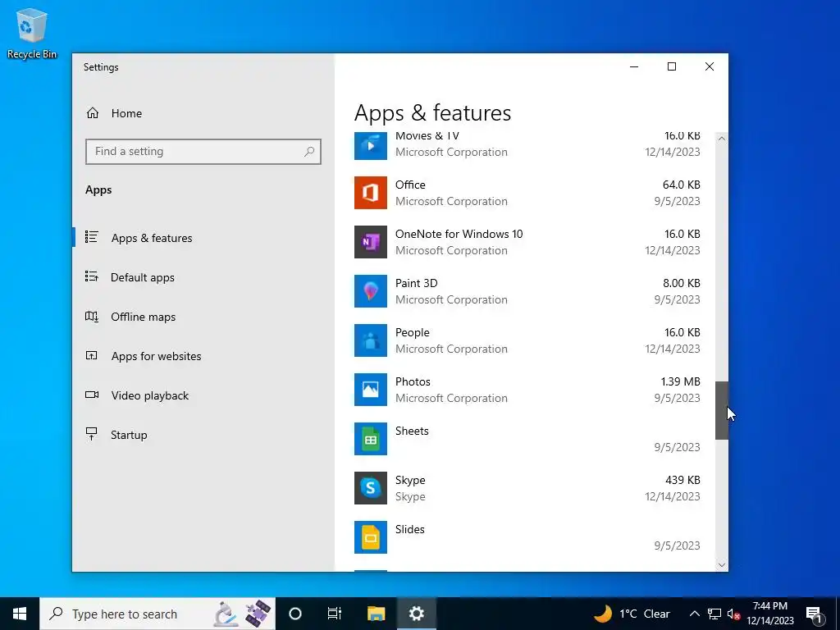Click the muted speaker tray icon

coord(733,614)
